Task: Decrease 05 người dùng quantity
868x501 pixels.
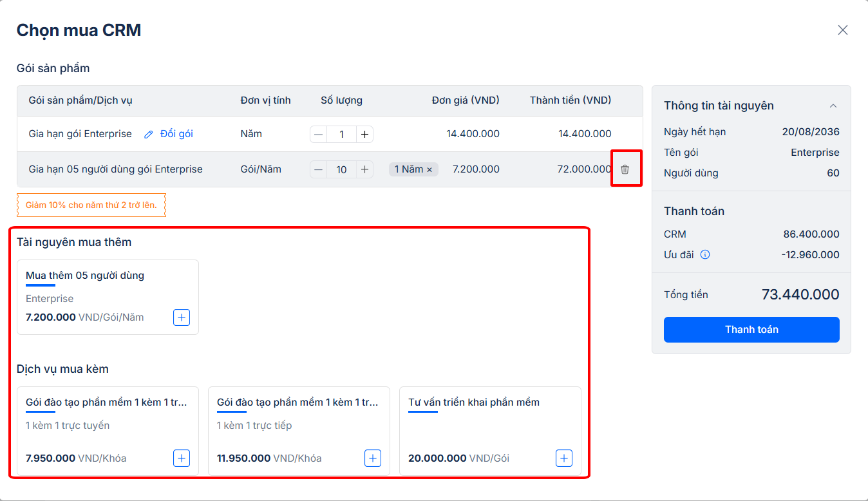Action: click(x=319, y=169)
